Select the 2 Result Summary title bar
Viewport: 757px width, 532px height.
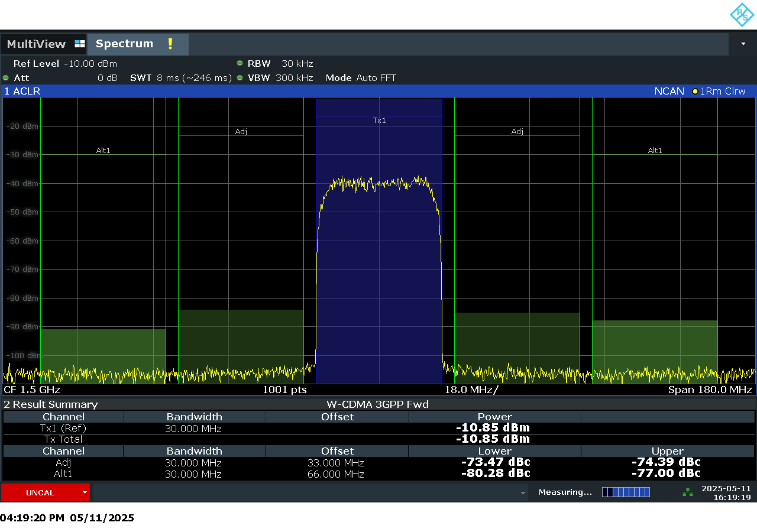pos(378,404)
